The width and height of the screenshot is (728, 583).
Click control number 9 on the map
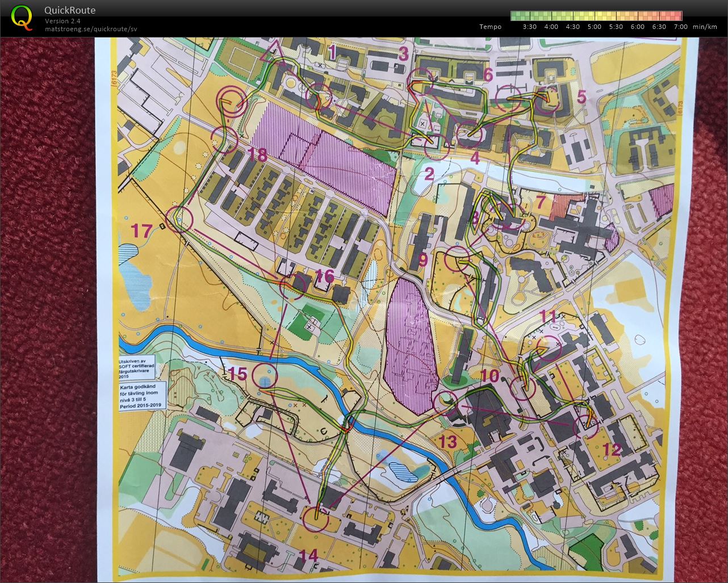[422, 260]
